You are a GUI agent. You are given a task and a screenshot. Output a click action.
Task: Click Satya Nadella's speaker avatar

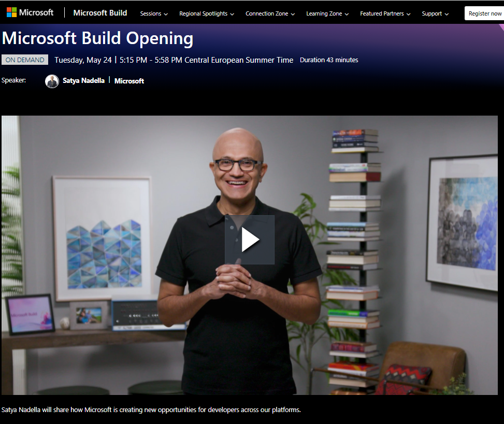pyautogui.click(x=52, y=81)
